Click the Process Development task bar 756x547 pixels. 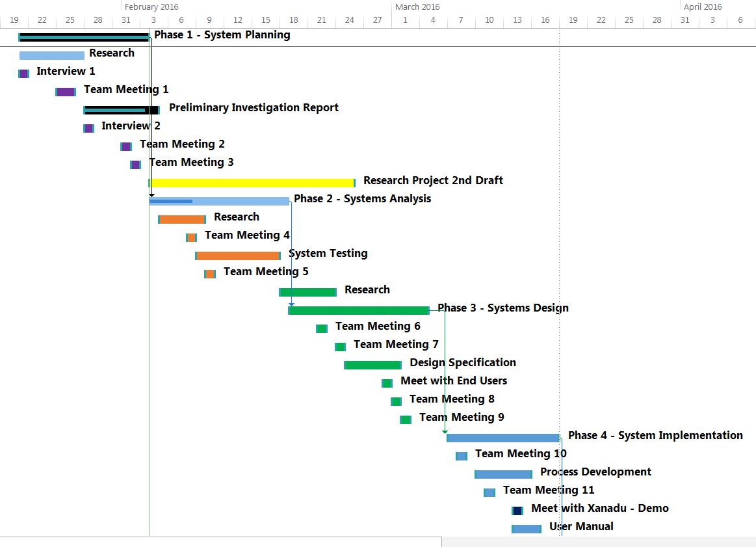point(503,474)
